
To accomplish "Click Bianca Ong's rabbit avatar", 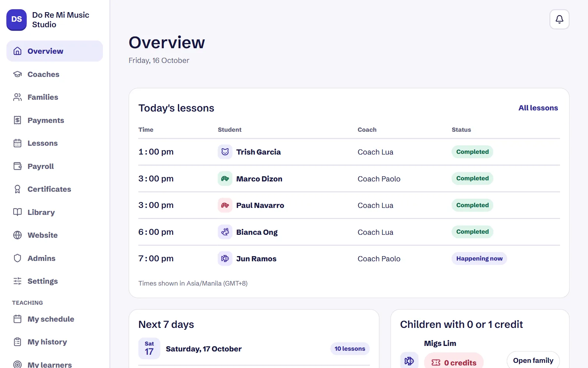I will (x=225, y=232).
